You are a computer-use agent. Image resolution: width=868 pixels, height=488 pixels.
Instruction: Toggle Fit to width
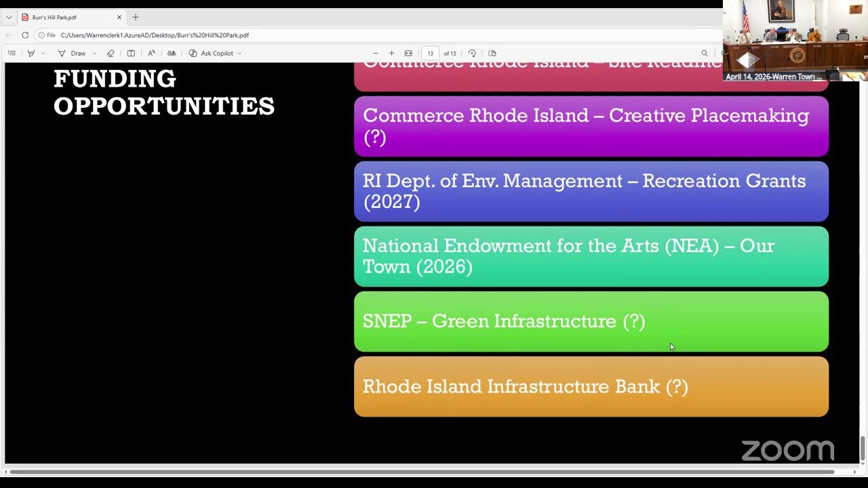point(408,53)
